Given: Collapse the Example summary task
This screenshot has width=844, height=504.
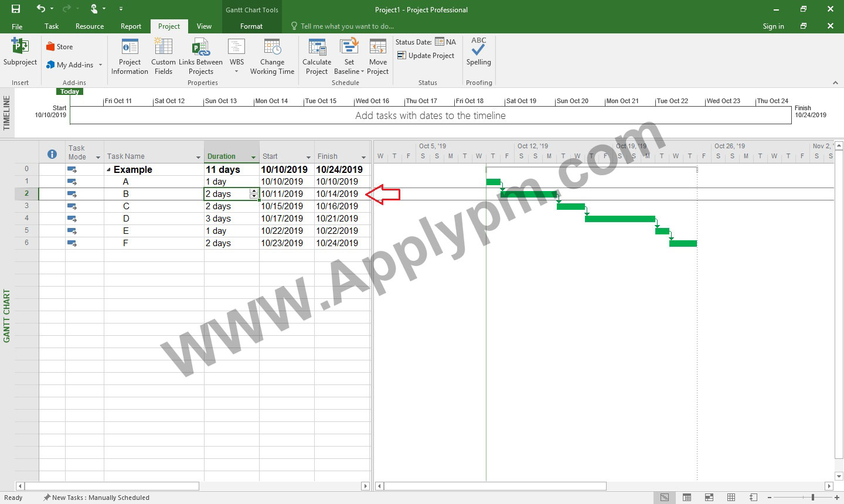Looking at the screenshot, I should 108,169.
